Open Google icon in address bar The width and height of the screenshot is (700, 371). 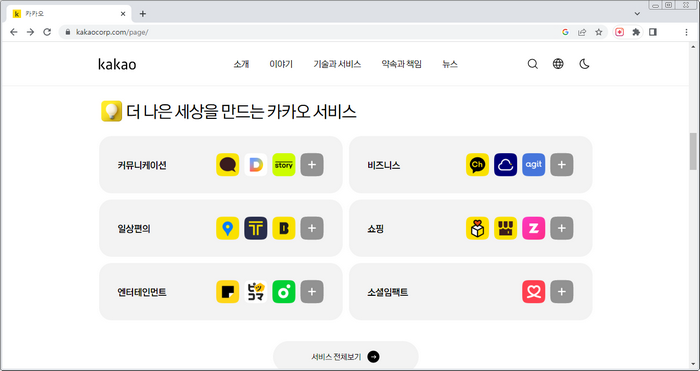tap(565, 32)
